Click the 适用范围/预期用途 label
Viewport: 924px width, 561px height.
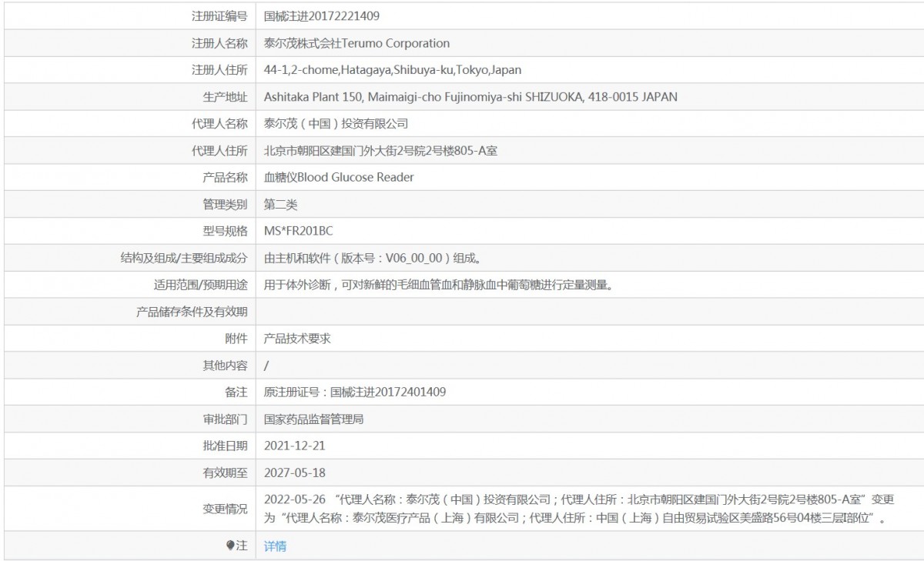click(x=200, y=285)
